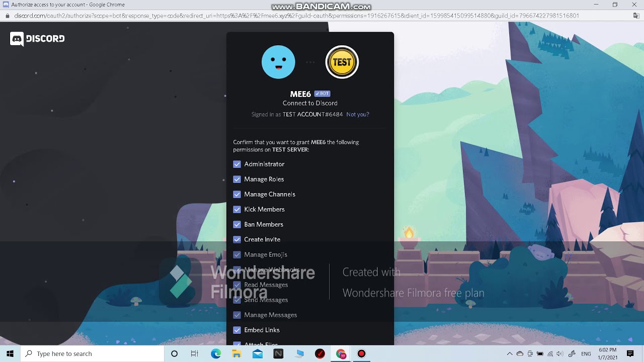
Task: Click the lock icon in the address bar
Action: coord(7,16)
